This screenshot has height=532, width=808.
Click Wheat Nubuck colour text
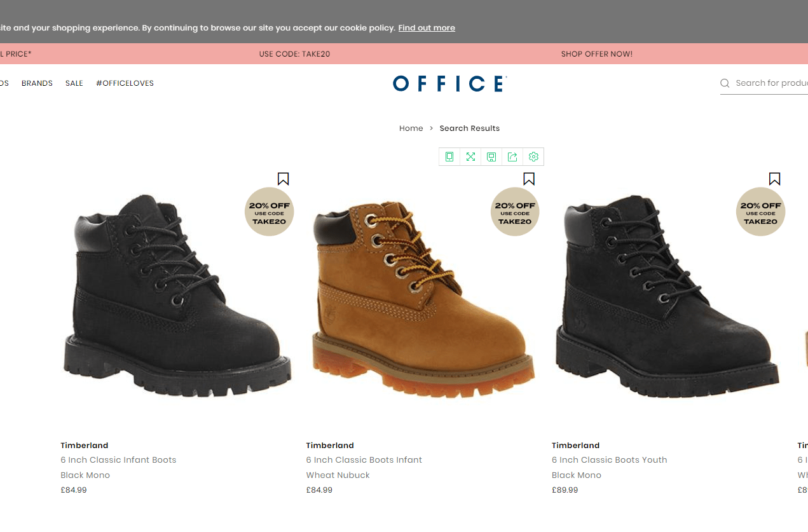pos(338,475)
